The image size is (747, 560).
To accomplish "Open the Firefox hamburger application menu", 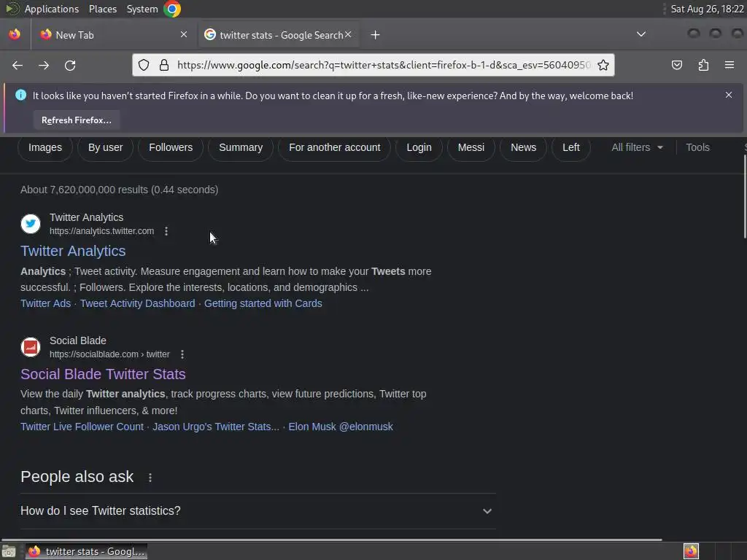I will coord(729,65).
